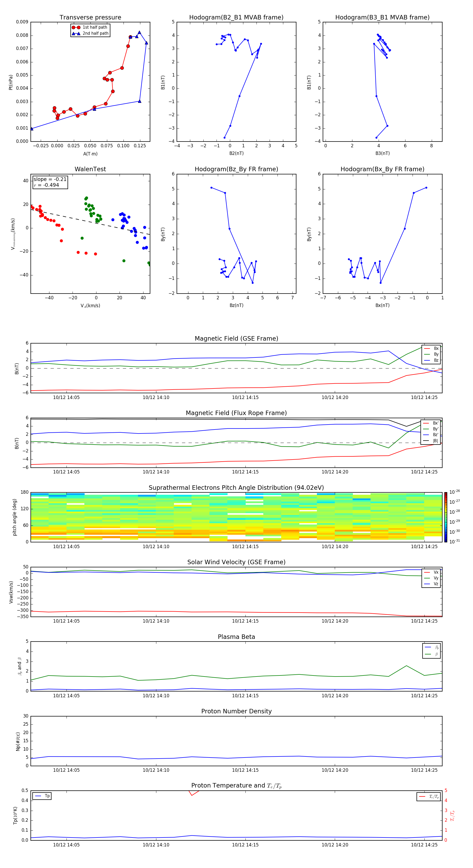Click the Suprathermal Electrons Pitch Angle Distribution title

[x=236, y=488]
